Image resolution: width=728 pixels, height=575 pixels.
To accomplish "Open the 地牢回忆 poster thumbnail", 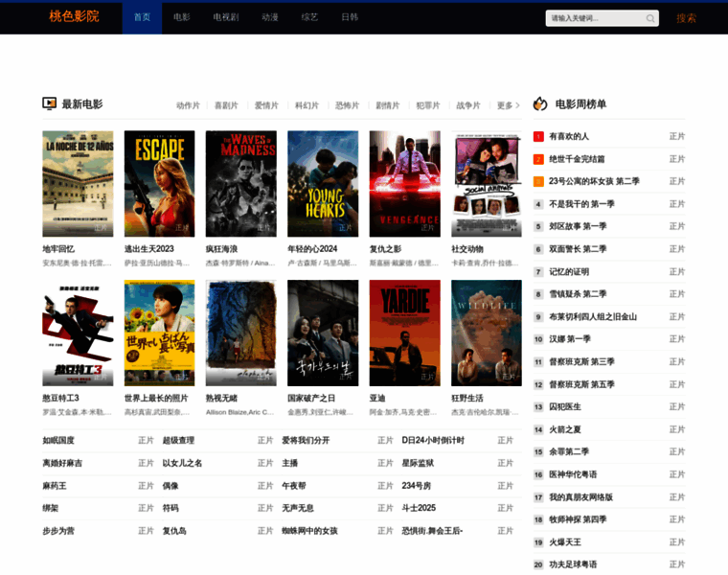I will coord(78,184).
